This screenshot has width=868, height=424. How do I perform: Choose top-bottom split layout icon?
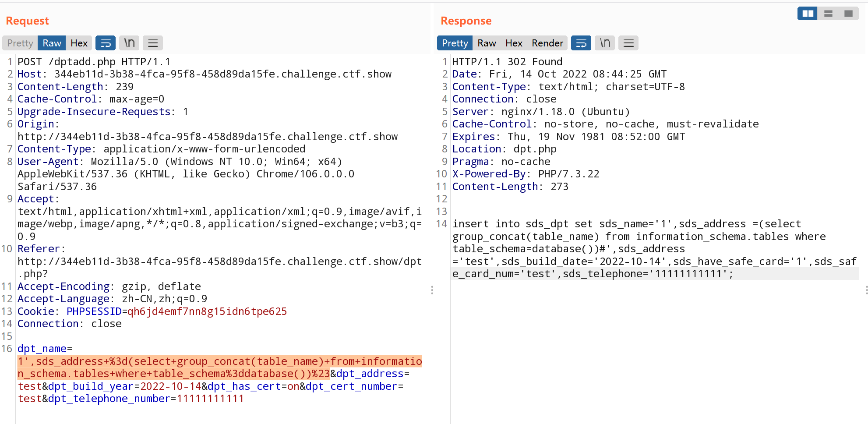point(828,14)
